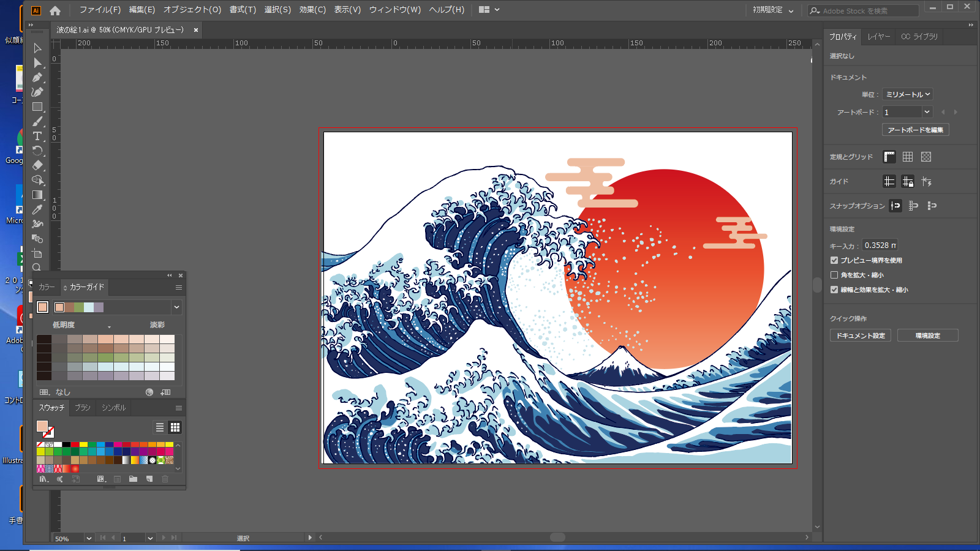
Task: Click the red swatch in Swatches
Action: pyautogui.click(x=75, y=444)
